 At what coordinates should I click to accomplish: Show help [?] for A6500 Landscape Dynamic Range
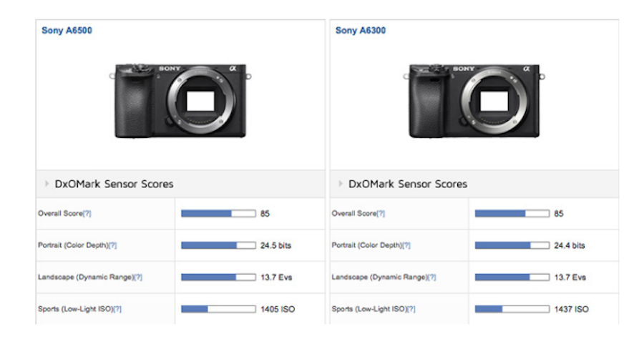[137, 277]
